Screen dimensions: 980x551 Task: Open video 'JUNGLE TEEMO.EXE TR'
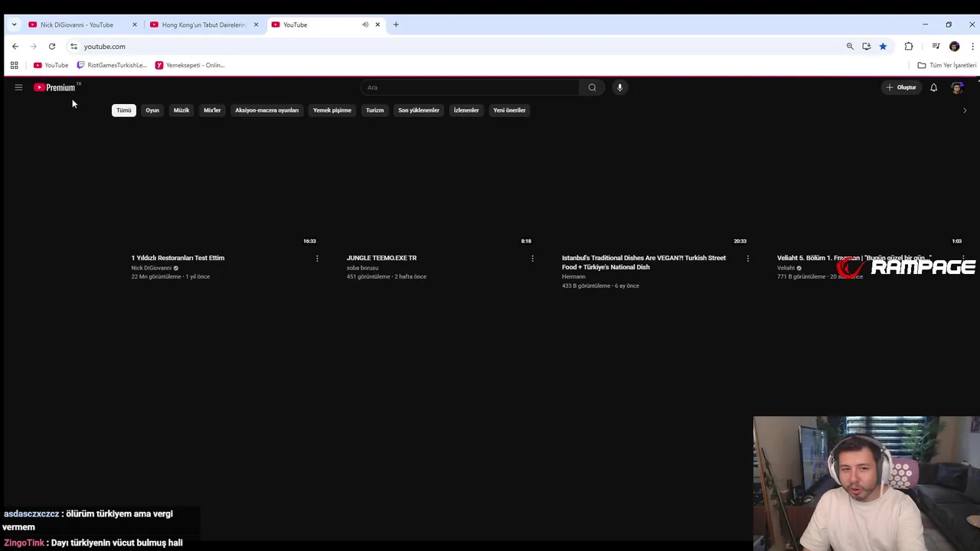381,258
